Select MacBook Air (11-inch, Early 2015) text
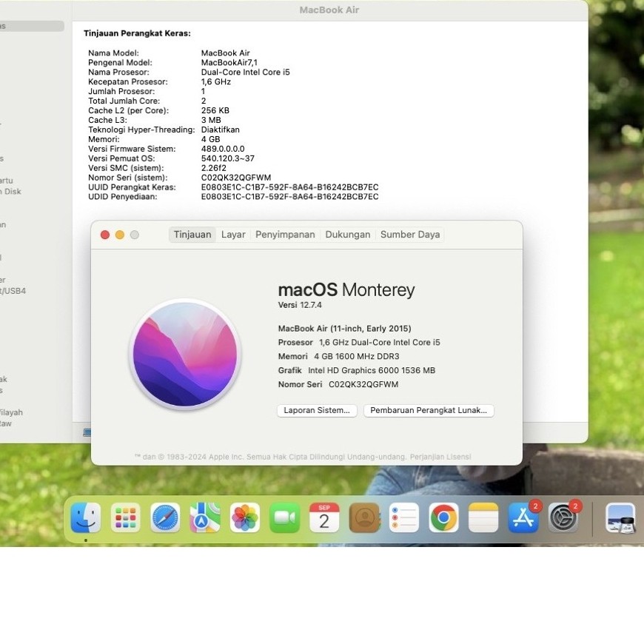Image resolution: width=644 pixels, height=644 pixels. 345,329
